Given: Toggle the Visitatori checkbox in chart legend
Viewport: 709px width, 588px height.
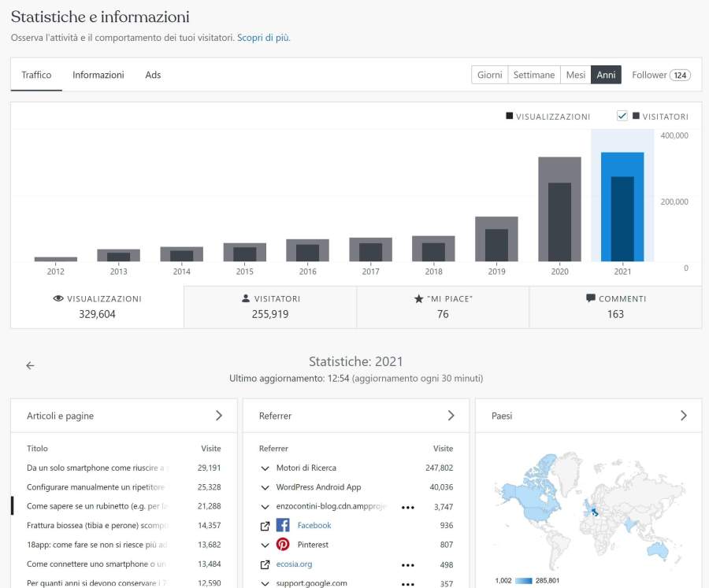Looking at the screenshot, I should pos(622,116).
